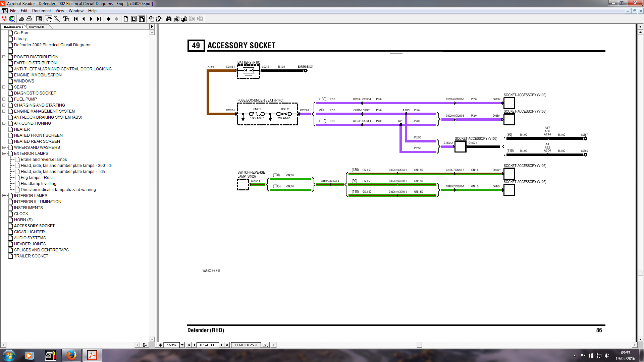644x362 pixels.
Task: Click the Go to Previous View arrow
Action: [x=109, y=19]
